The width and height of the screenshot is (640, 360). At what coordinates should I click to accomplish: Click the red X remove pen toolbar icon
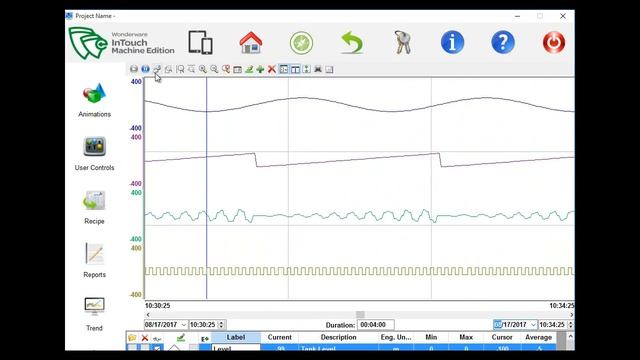pyautogui.click(x=272, y=69)
